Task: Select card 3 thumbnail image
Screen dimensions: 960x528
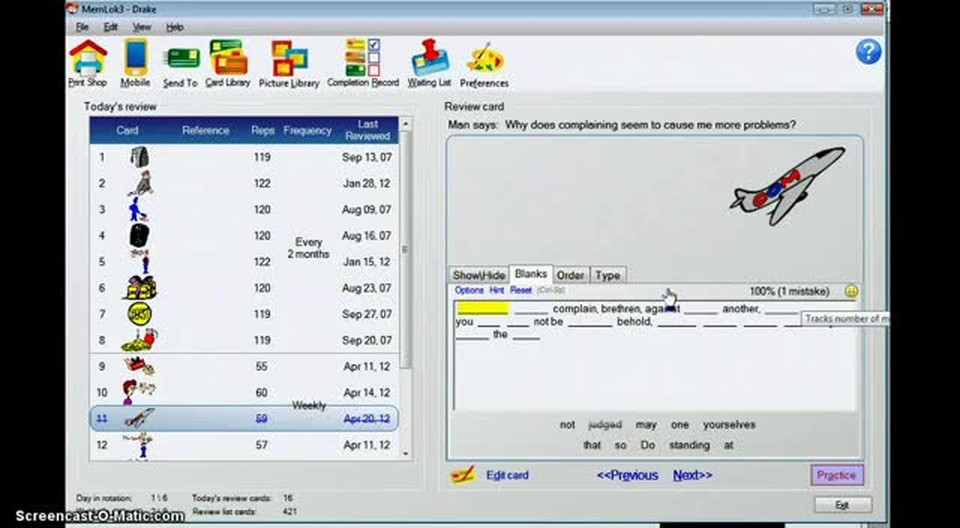Action: [x=138, y=209]
